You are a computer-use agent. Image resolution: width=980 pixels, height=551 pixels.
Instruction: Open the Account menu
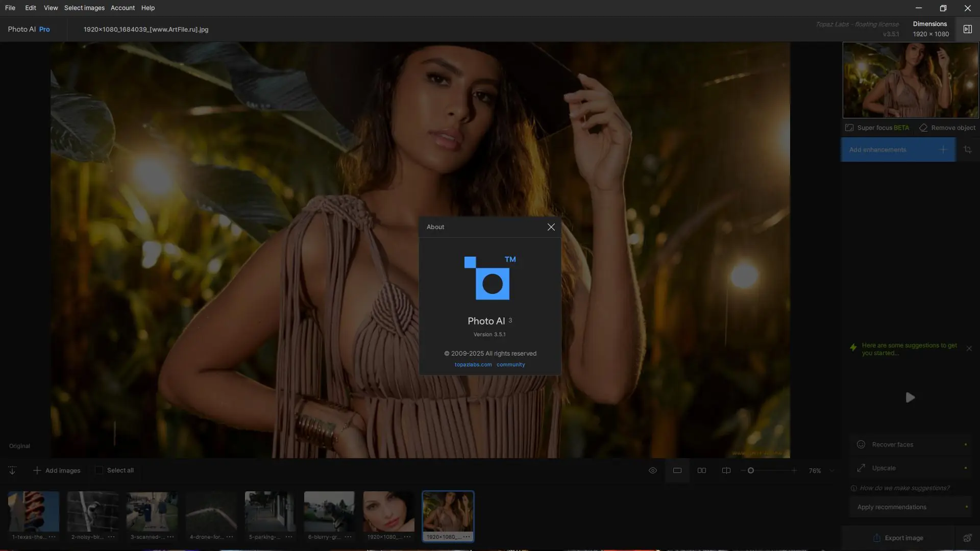[x=122, y=8]
